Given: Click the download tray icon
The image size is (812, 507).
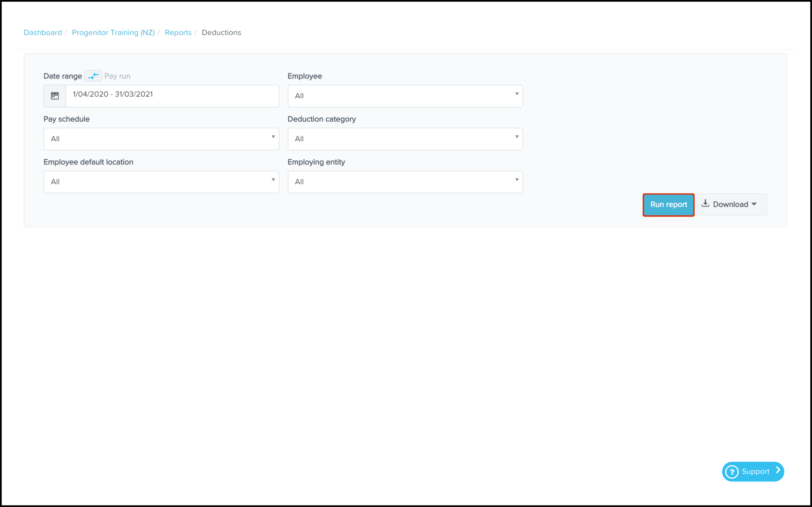Looking at the screenshot, I should coord(705,203).
